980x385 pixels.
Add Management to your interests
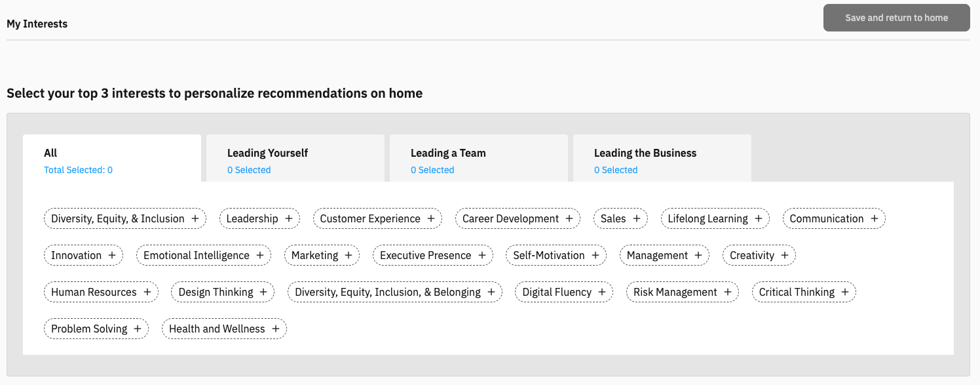664,255
